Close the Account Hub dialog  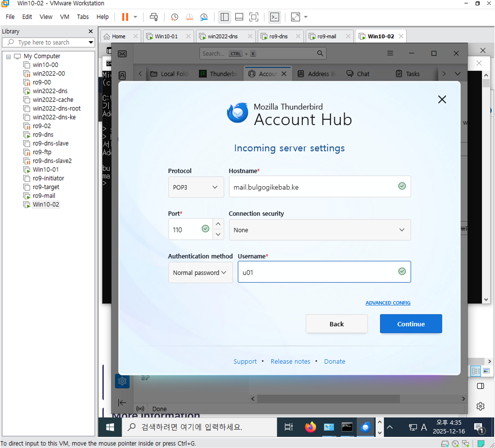[x=442, y=100]
